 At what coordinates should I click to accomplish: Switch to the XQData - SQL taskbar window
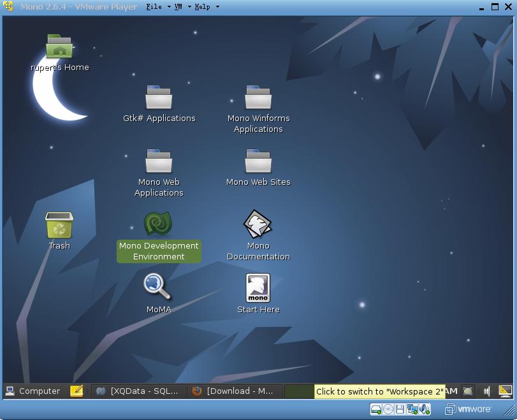(138, 391)
